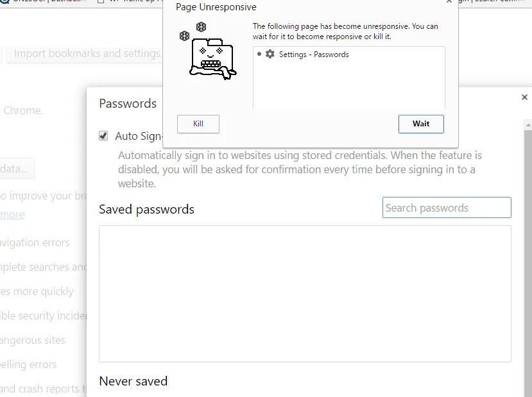This screenshot has height=397, width=532.
Task: Click the X on the Page Unresponsive dialog
Action: (449, 3)
